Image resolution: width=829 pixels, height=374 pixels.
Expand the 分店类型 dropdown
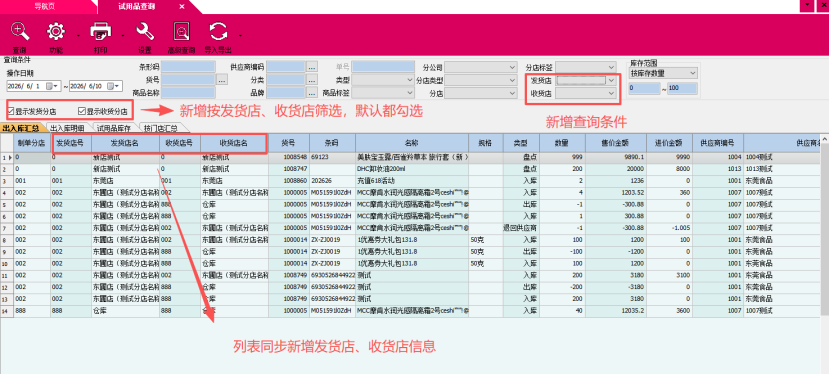pyautogui.click(x=512, y=80)
